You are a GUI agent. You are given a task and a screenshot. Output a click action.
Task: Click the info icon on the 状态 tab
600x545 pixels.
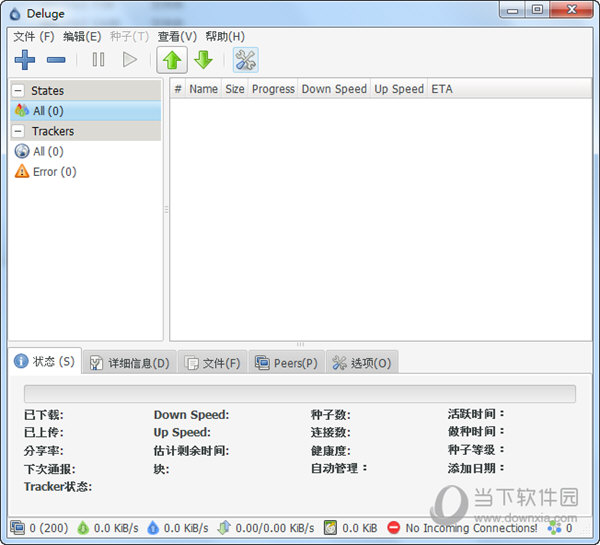pyautogui.click(x=21, y=361)
